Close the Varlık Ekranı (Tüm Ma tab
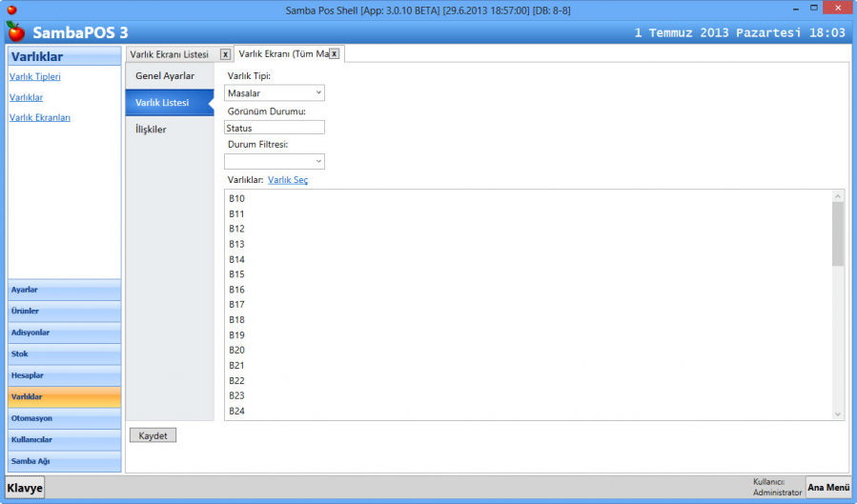The image size is (857, 504). (x=334, y=54)
